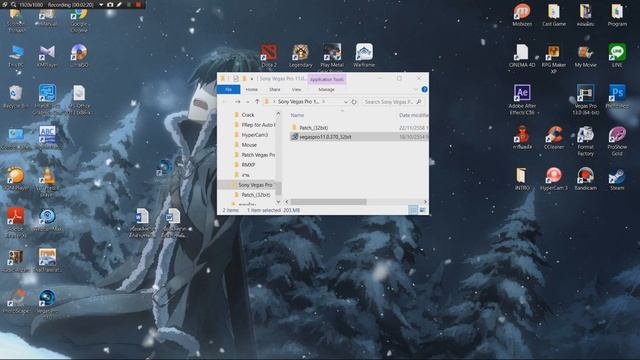
Task: Launch Adobe After Effects CS6 shortcut
Action: [x=522, y=100]
